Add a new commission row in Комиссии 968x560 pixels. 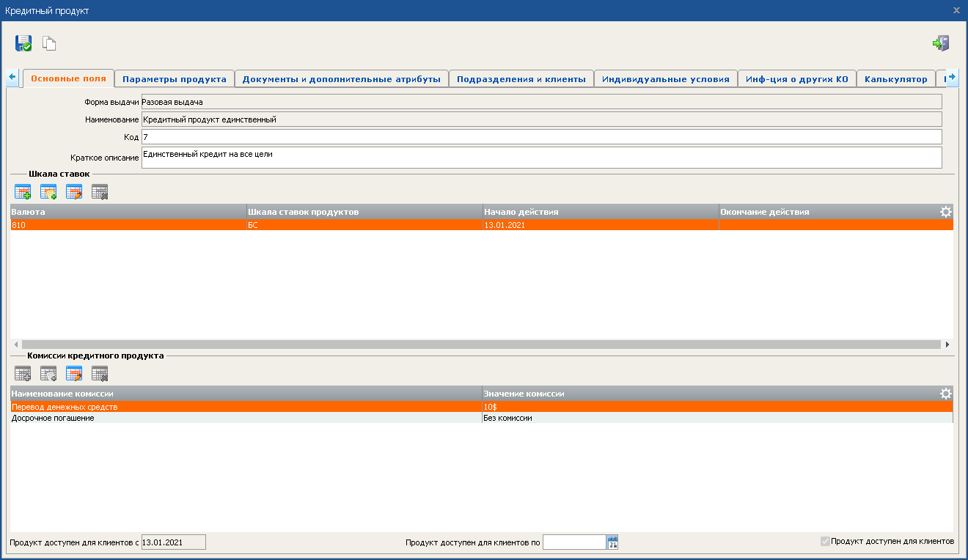click(x=23, y=374)
